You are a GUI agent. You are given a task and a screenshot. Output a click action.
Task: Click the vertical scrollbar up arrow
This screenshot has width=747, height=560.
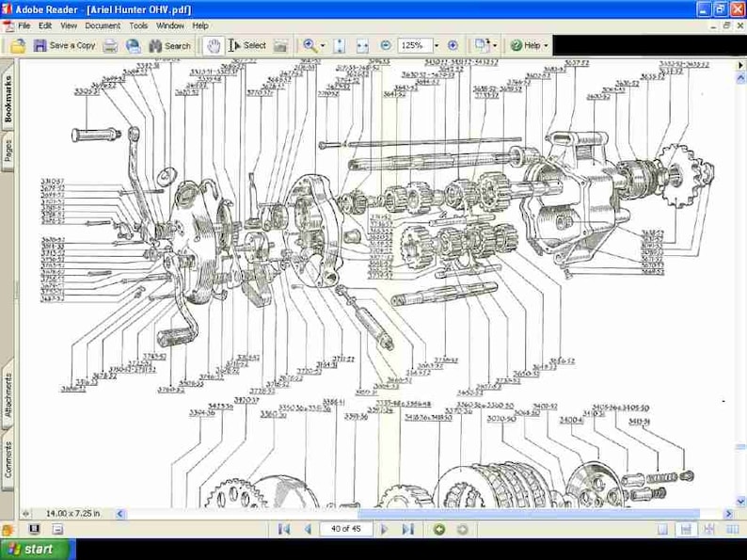pos(740,77)
